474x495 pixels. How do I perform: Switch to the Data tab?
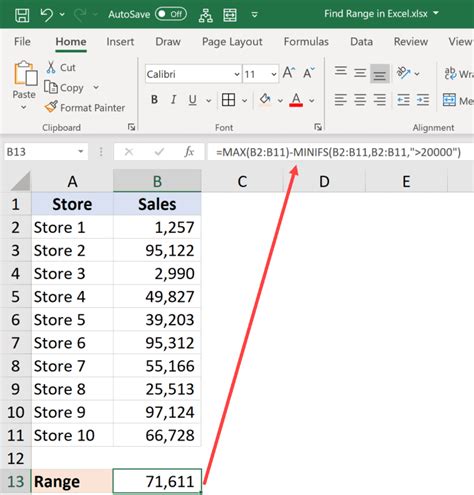point(361,42)
